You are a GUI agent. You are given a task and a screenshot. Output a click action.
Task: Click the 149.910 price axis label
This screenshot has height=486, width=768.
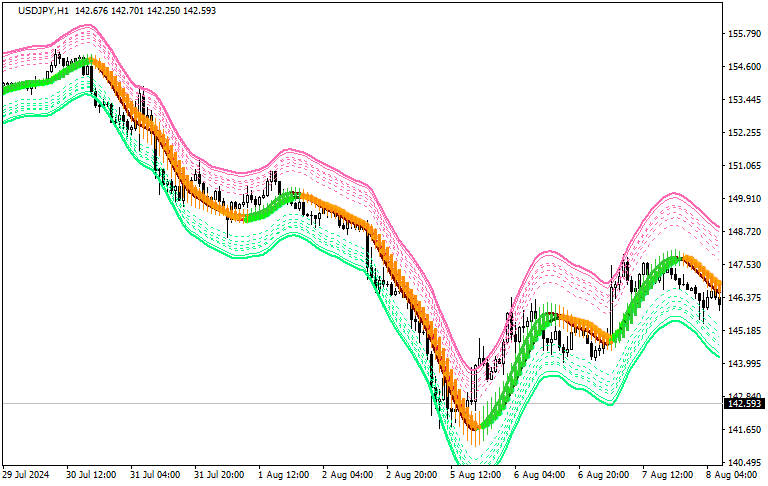pyautogui.click(x=744, y=198)
